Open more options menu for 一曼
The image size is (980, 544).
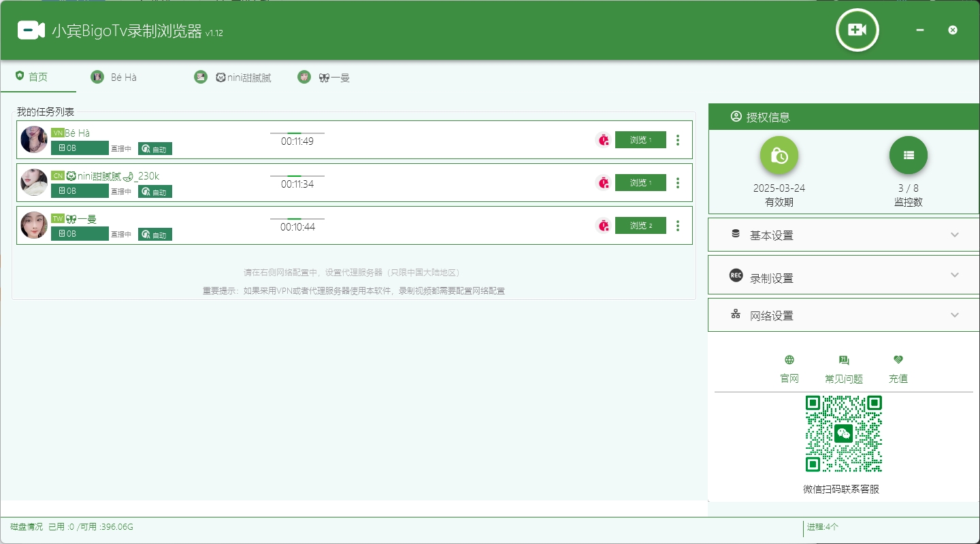[x=677, y=226]
